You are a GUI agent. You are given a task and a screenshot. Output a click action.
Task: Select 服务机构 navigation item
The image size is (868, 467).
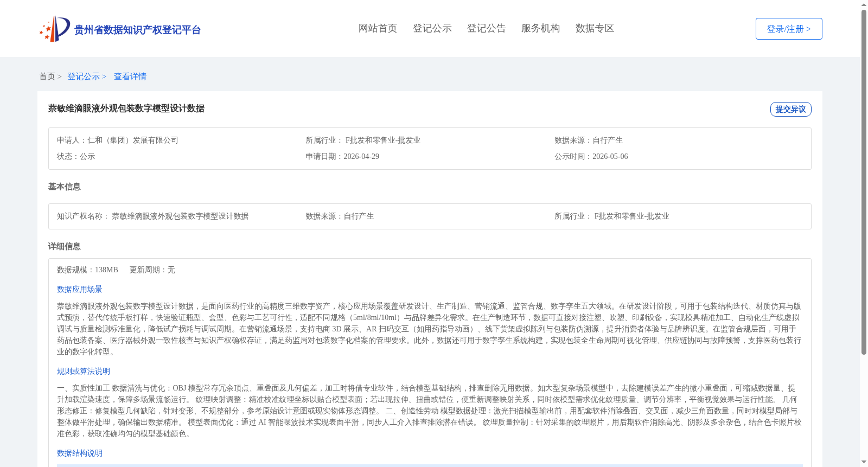coord(540,28)
